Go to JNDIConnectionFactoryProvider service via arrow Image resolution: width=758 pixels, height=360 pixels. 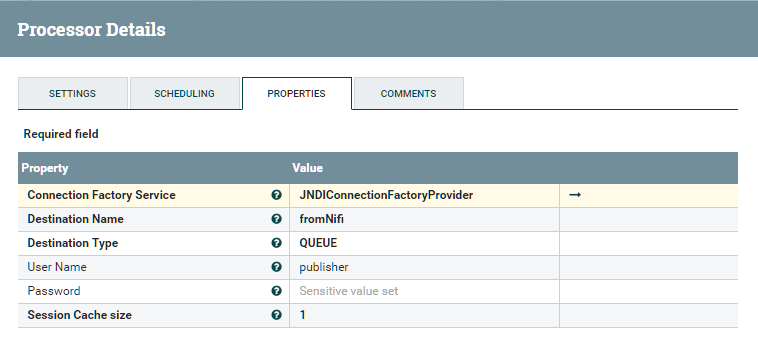[x=575, y=195]
